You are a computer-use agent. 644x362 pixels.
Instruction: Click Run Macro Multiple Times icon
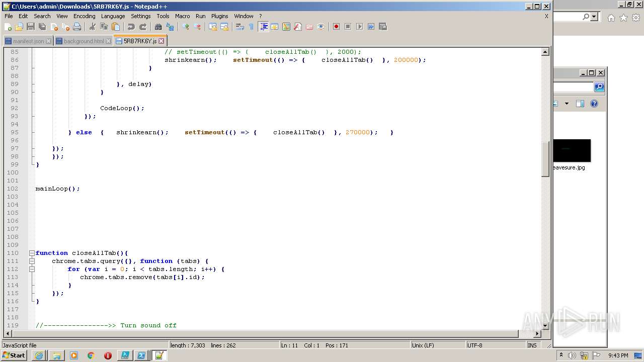click(x=371, y=27)
